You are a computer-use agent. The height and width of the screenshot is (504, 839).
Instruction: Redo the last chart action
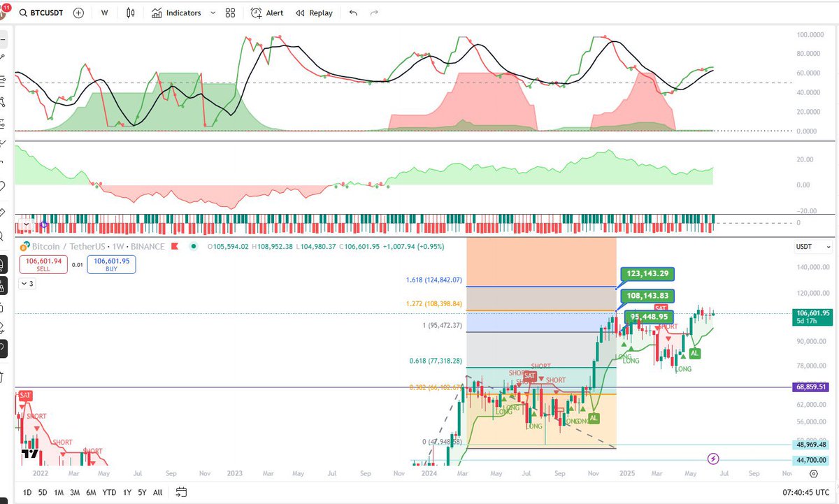pos(374,13)
